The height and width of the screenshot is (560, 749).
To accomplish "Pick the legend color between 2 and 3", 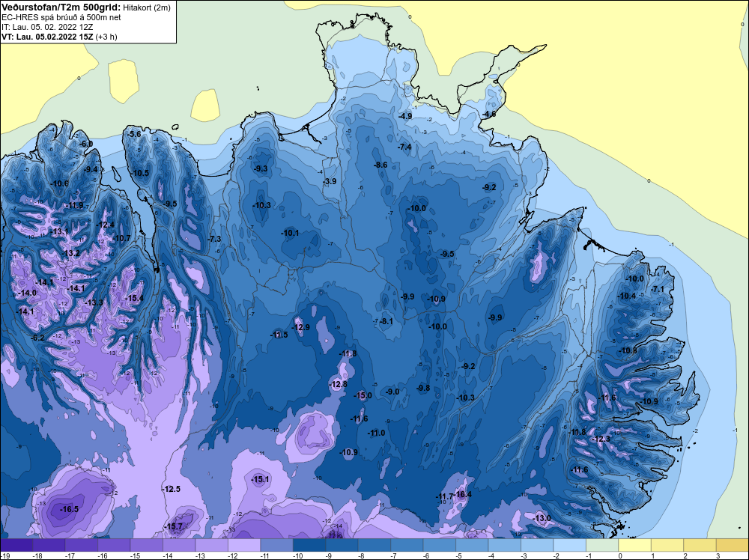I will pyautogui.click(x=700, y=545).
